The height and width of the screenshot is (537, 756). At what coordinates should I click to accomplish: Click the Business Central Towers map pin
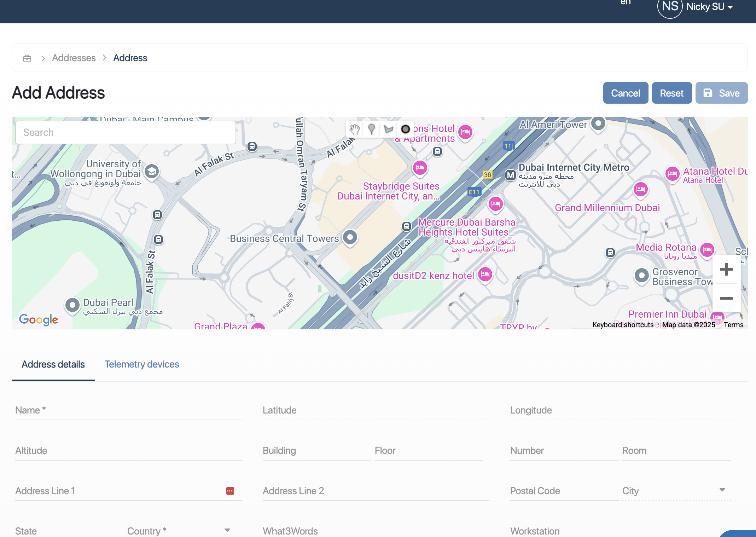350,237
